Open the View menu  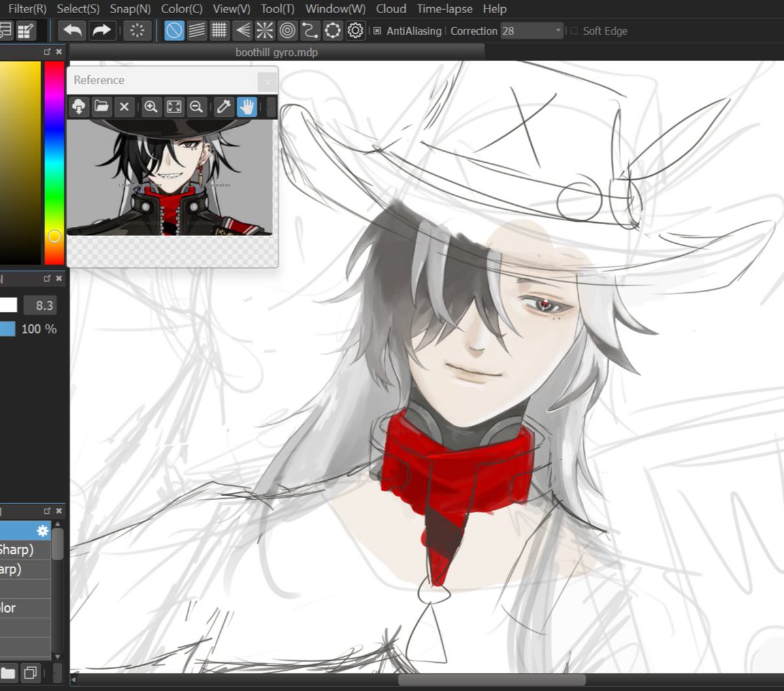[x=232, y=9]
